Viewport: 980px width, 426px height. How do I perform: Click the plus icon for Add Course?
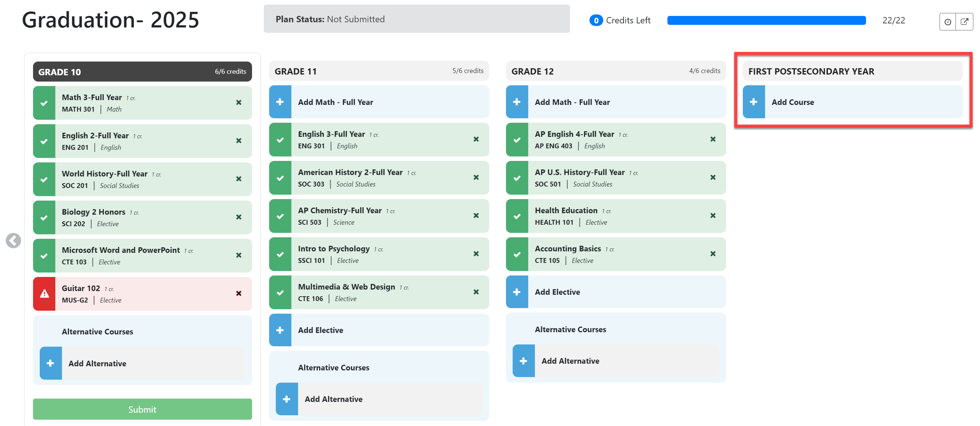[754, 102]
